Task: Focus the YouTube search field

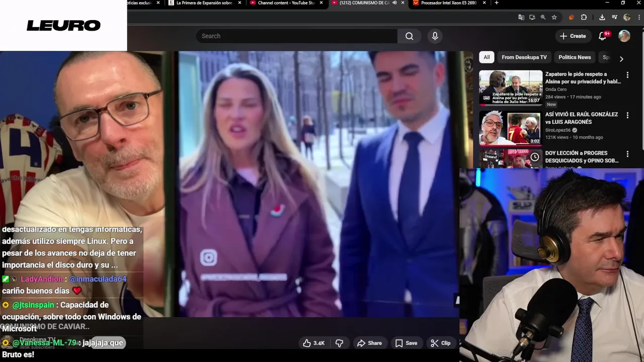Action: (297, 36)
